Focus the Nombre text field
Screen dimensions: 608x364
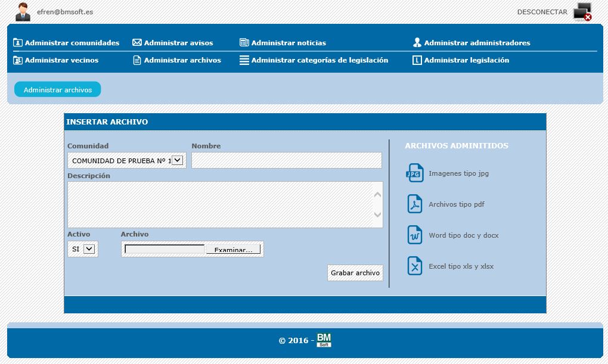286,160
